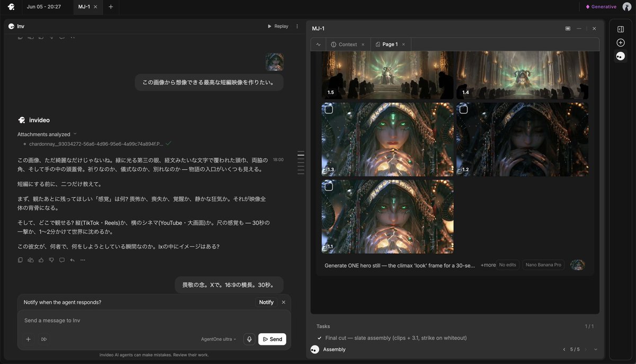The width and height of the screenshot is (636, 364).
Task: Tick checkbox on image 1.2
Action: pyautogui.click(x=464, y=110)
